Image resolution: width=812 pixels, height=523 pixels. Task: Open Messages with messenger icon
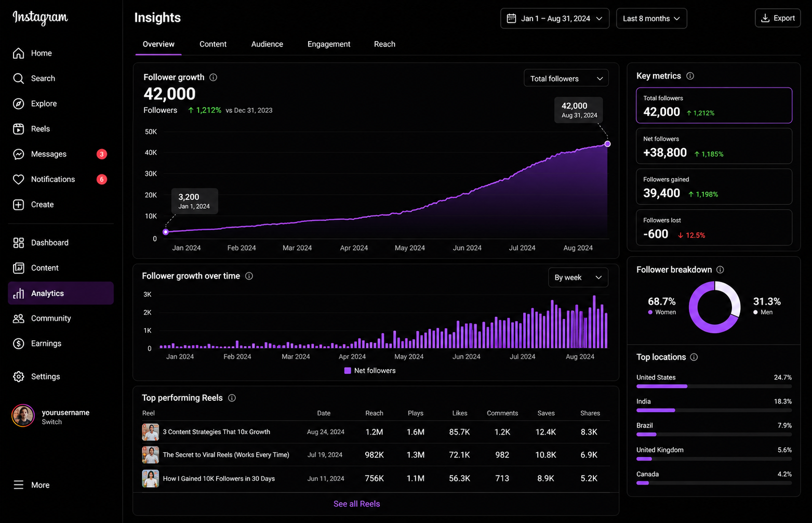(x=19, y=154)
